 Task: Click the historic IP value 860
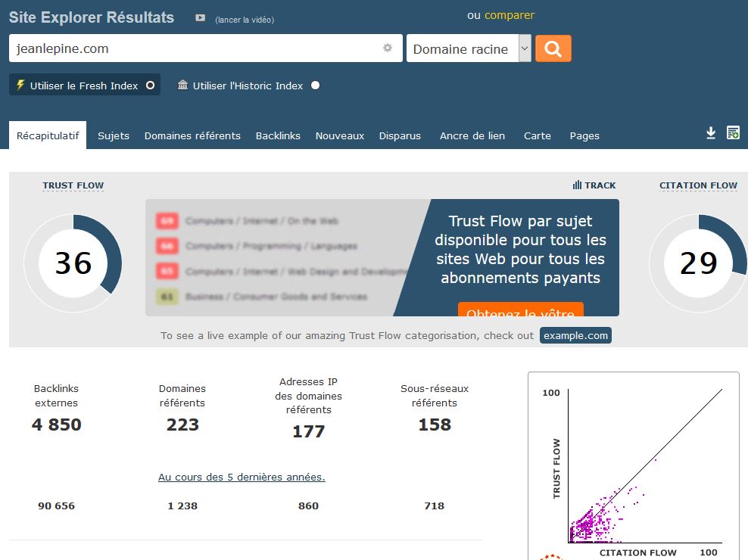pyautogui.click(x=308, y=506)
